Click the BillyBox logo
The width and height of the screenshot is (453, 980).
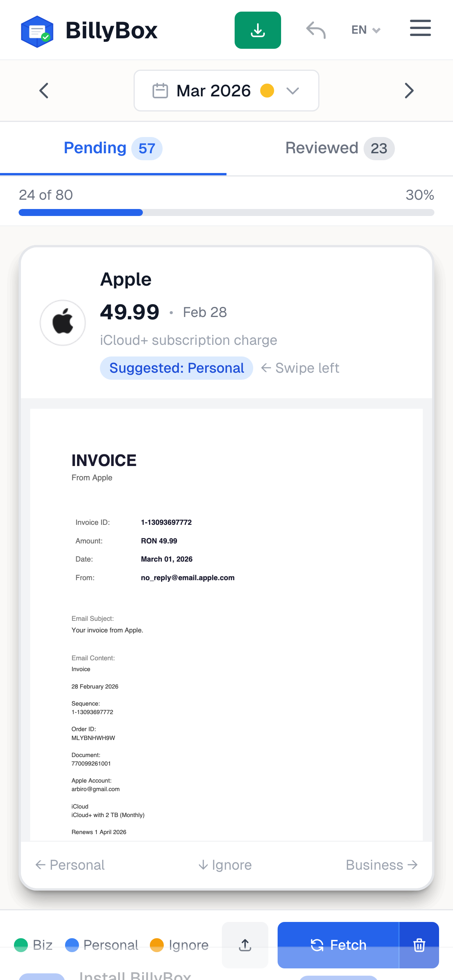pos(89,30)
